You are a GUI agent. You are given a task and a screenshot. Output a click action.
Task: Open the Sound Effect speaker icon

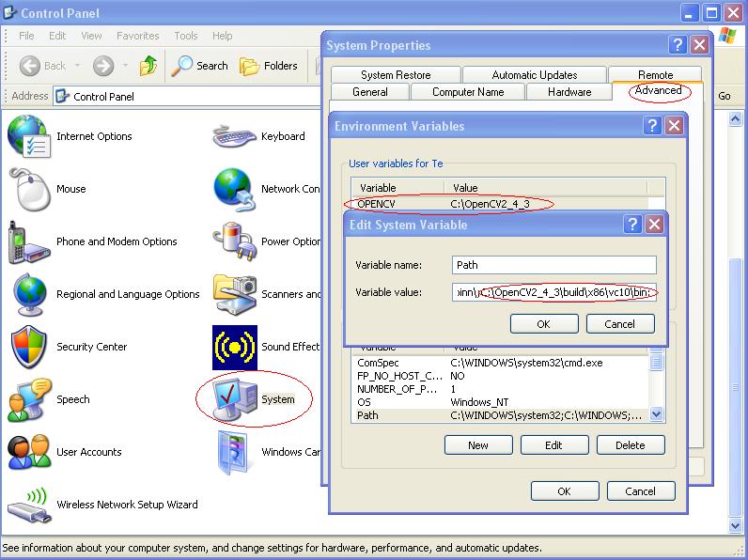coord(235,348)
